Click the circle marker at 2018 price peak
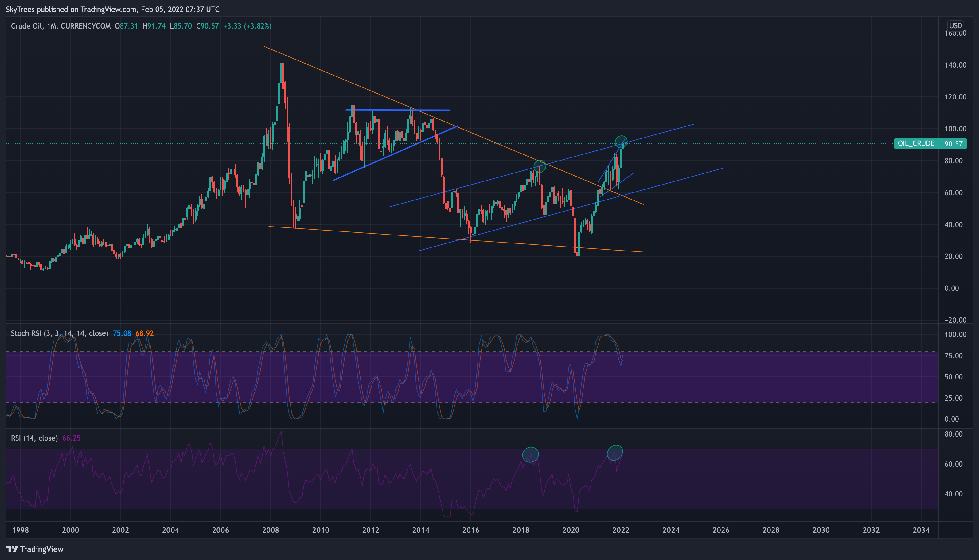Screen dimensions: 979x560 point(540,166)
